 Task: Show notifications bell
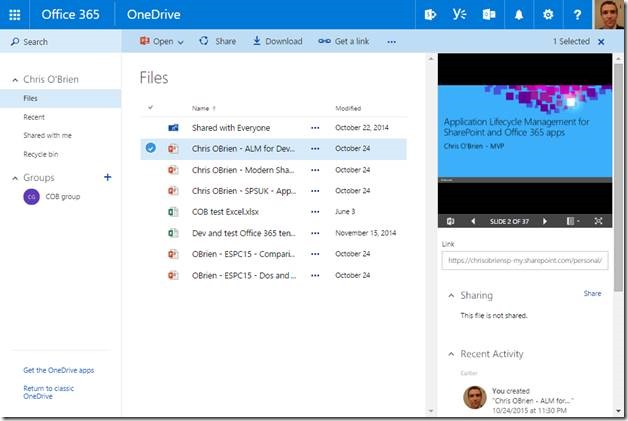pyautogui.click(x=519, y=15)
